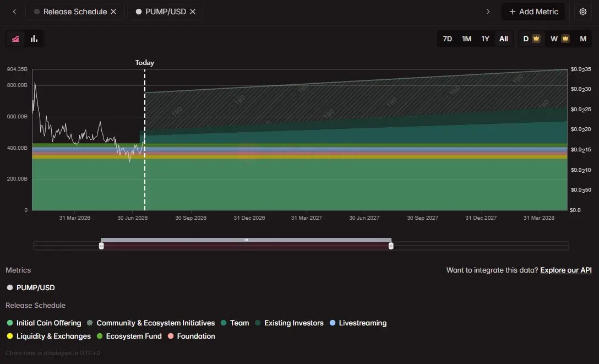
Task: Select the 1Y time range
Action: [x=485, y=39]
